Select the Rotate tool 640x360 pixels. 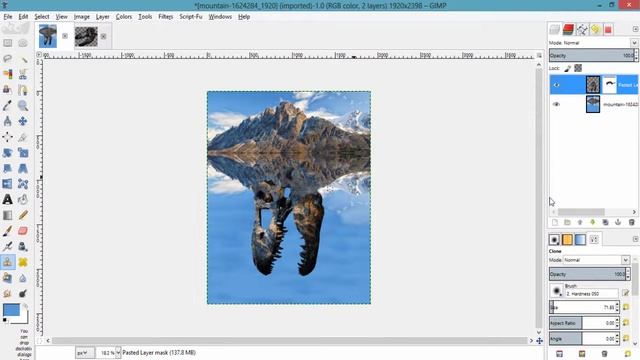(x=7, y=153)
